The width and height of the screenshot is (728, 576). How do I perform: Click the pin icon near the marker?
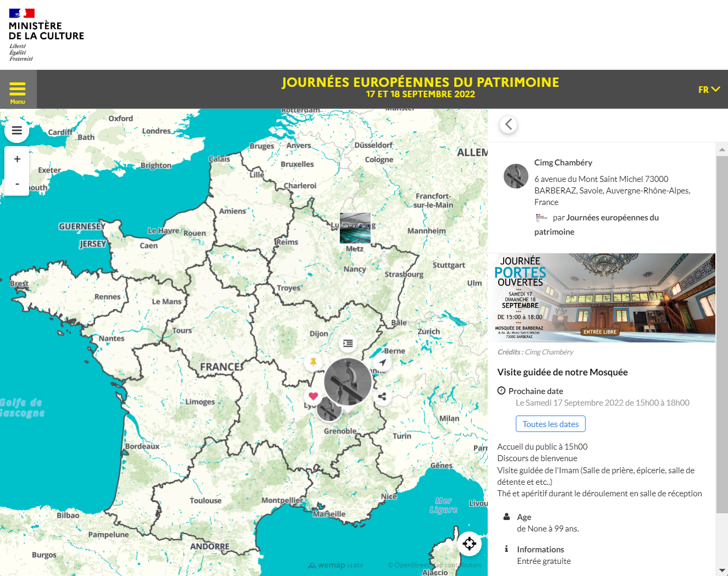(x=313, y=362)
